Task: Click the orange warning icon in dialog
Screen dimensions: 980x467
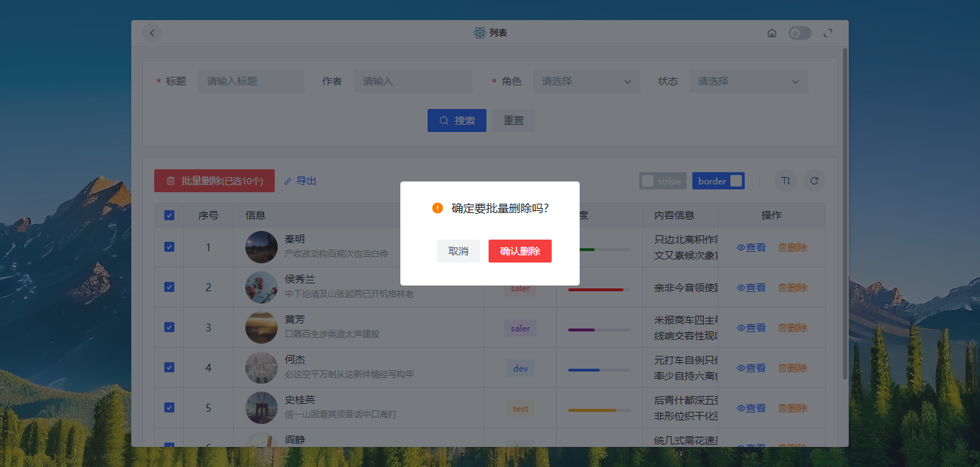Action: point(438,208)
